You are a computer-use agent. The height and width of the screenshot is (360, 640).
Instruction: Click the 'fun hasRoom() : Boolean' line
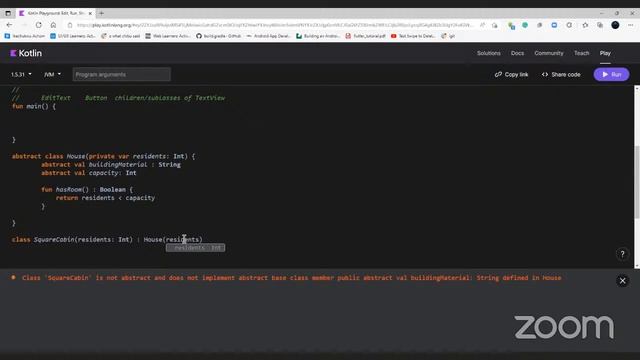tap(87, 189)
